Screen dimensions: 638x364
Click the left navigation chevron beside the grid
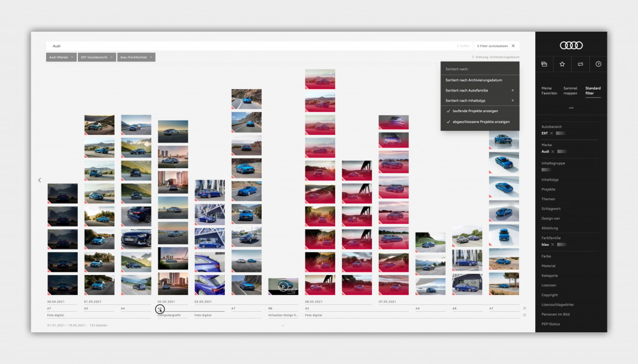click(x=39, y=180)
